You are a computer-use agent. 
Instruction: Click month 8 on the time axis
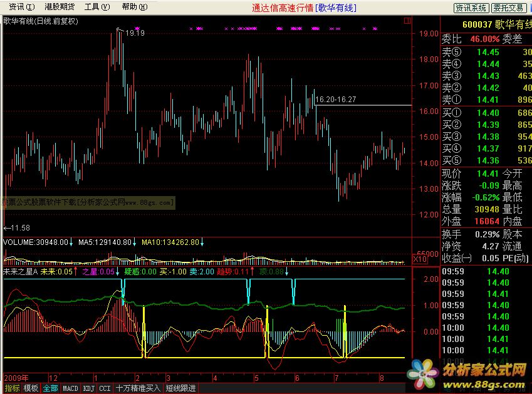tap(382, 378)
